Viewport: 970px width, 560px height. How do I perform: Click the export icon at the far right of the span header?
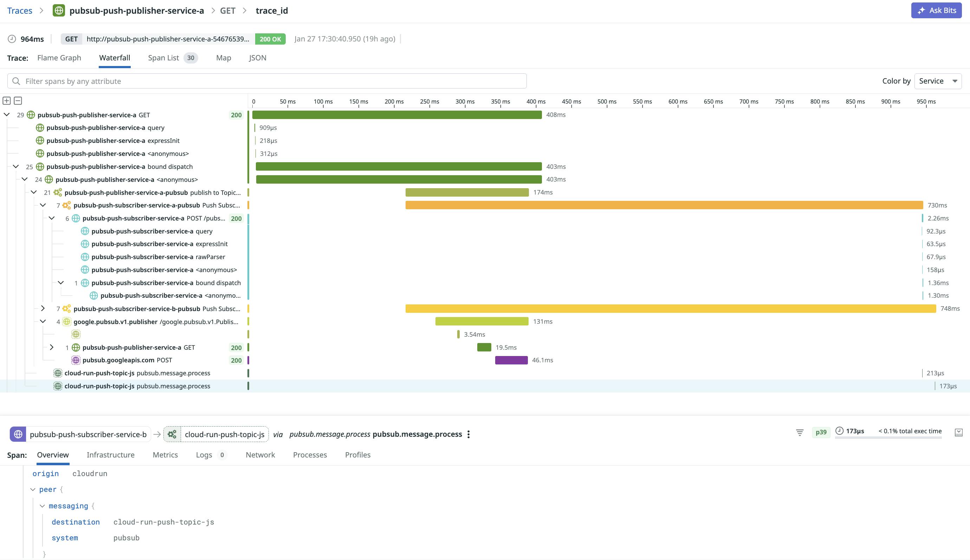958,431
